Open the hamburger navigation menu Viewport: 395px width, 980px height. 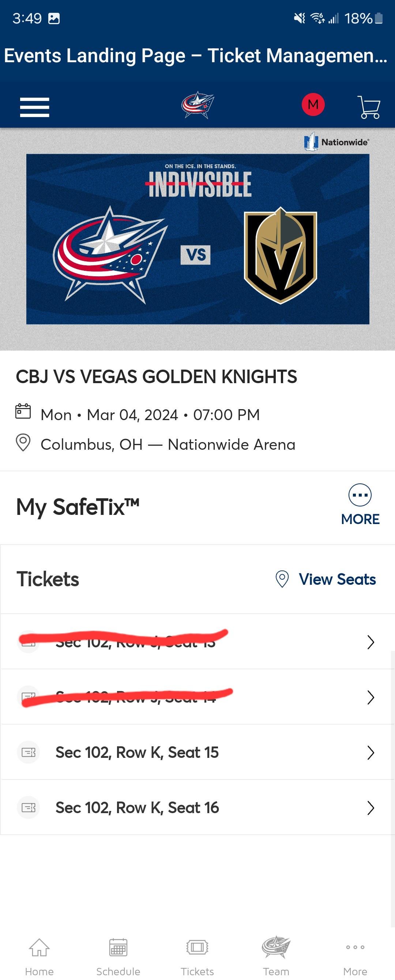coord(35,107)
